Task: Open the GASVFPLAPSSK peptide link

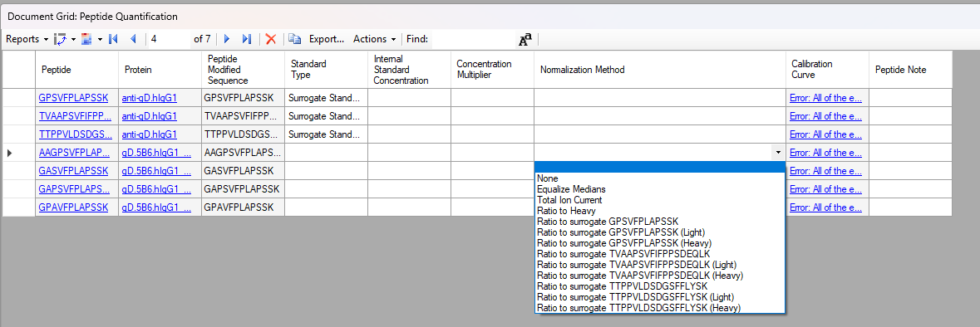Action: 73,170
